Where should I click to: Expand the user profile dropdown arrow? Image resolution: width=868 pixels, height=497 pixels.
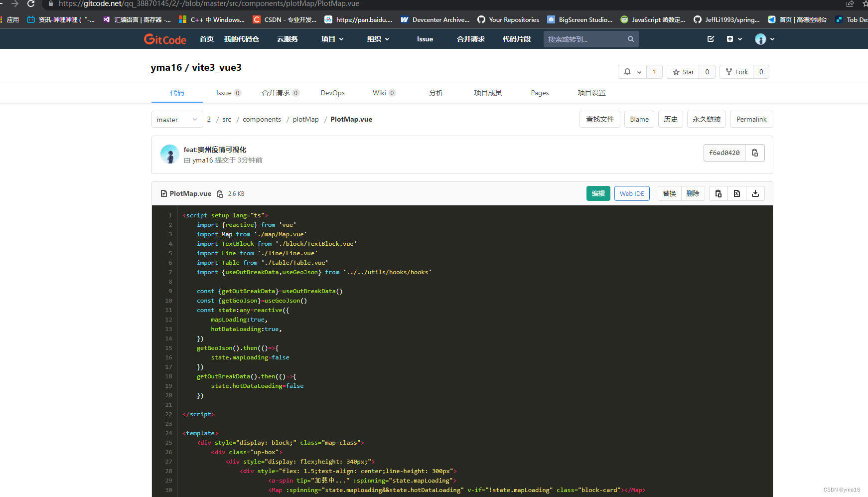772,39
